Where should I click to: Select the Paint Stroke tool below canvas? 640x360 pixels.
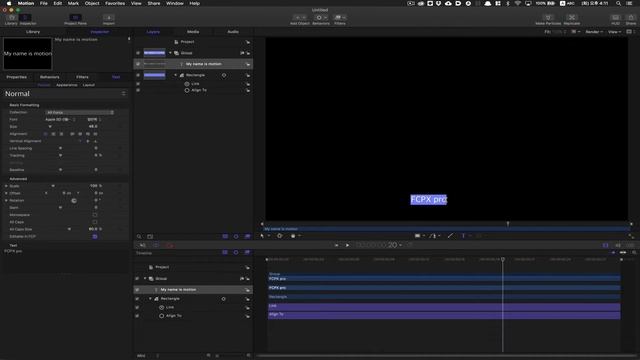tap(450, 236)
